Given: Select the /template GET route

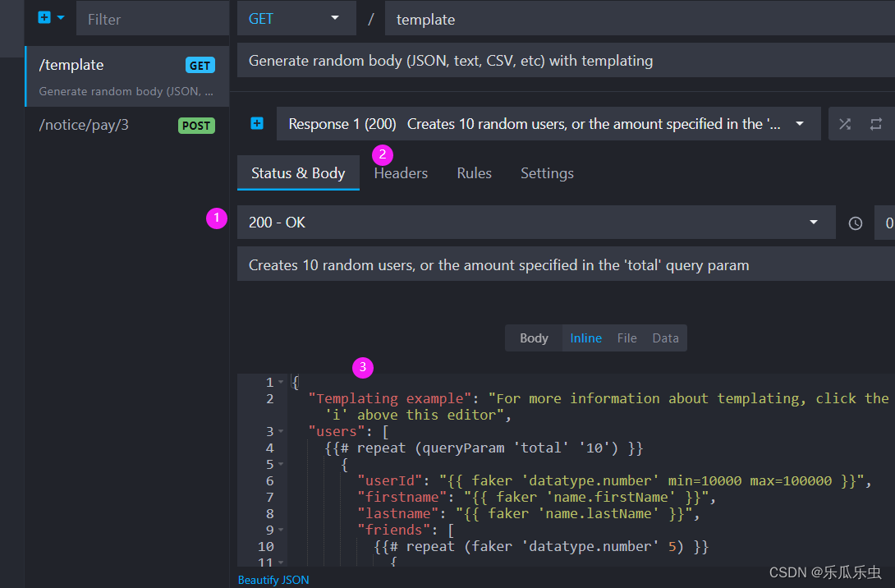Looking at the screenshot, I should point(127,76).
